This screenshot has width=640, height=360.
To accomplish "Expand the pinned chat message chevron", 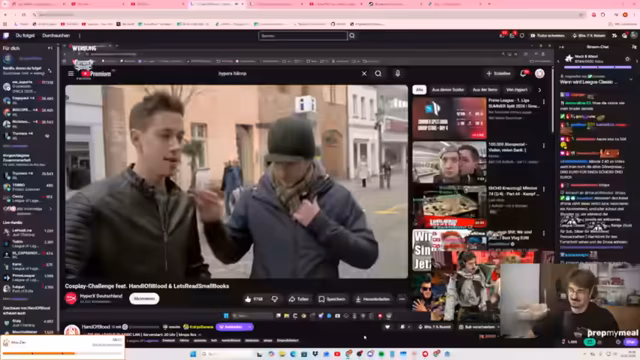I will (x=631, y=79).
